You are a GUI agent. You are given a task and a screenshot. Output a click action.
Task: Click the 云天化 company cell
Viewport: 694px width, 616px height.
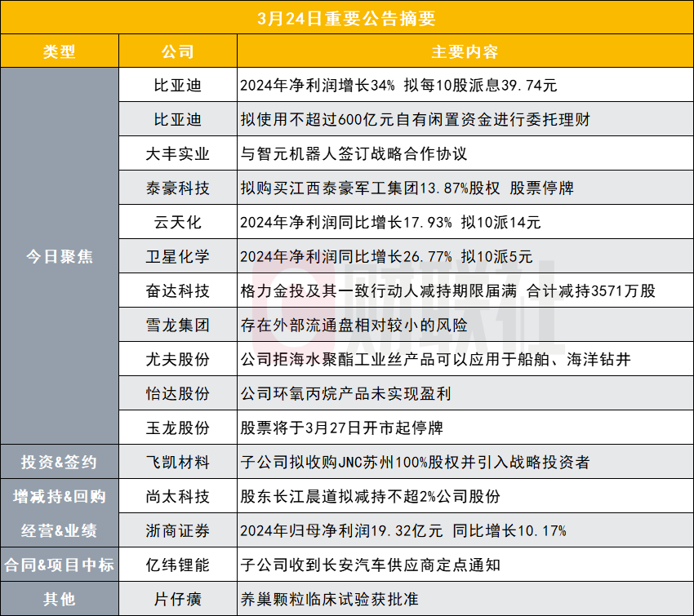tap(178, 223)
